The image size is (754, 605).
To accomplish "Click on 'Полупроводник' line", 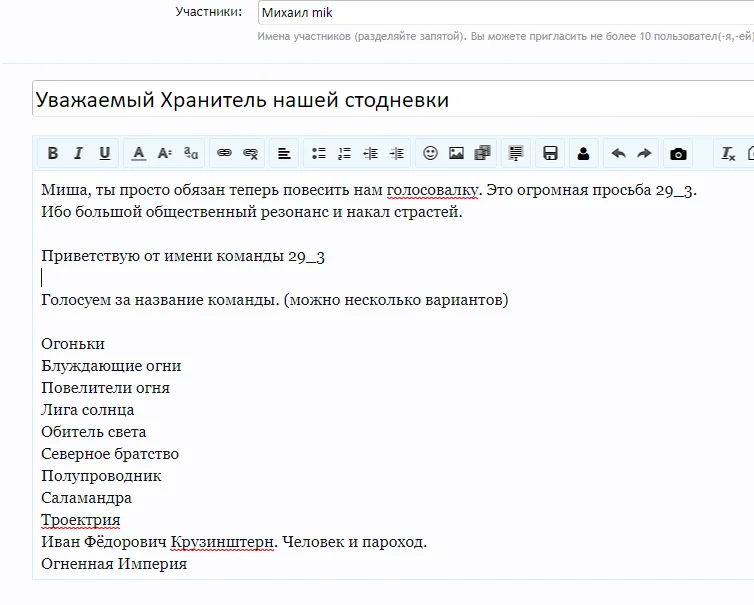I will (101, 476).
